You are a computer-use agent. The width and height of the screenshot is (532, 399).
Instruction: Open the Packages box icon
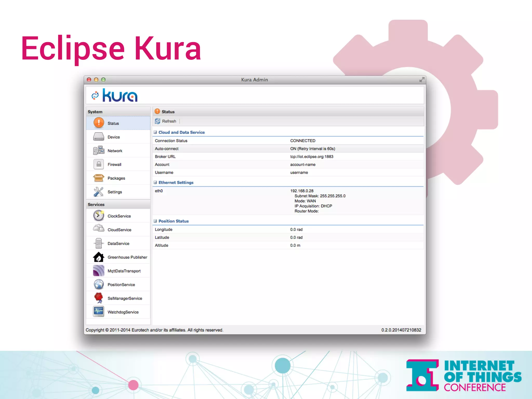[x=99, y=178]
